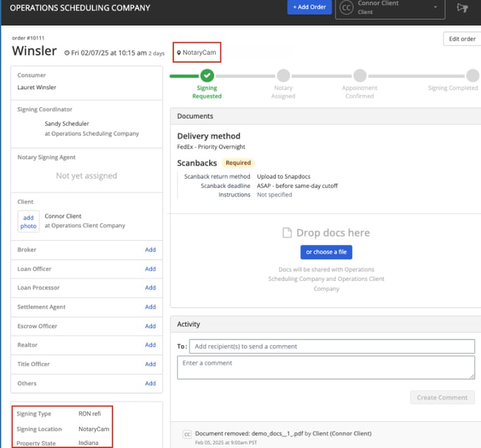Click the Create Comment button
The width and height of the screenshot is (481, 448).
[x=442, y=398]
